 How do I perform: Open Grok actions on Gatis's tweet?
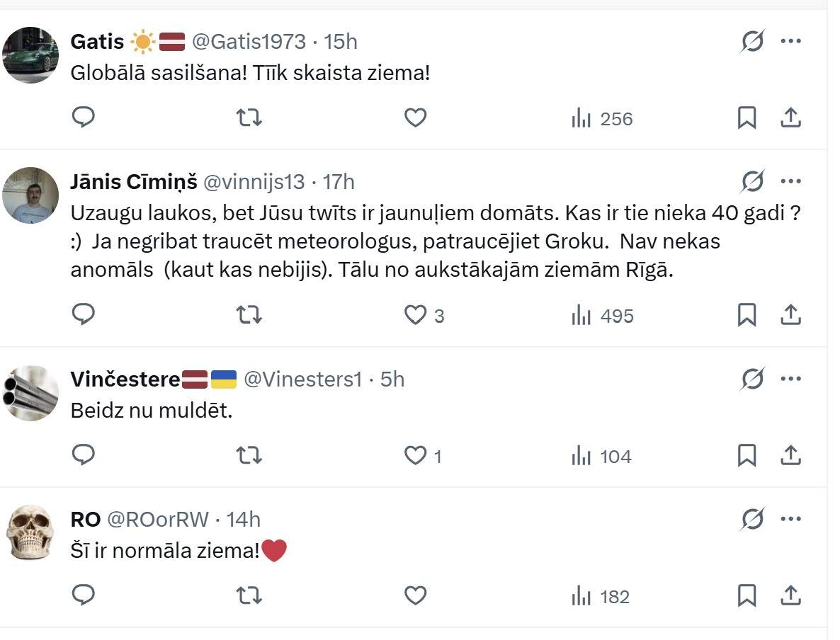pyautogui.click(x=752, y=42)
